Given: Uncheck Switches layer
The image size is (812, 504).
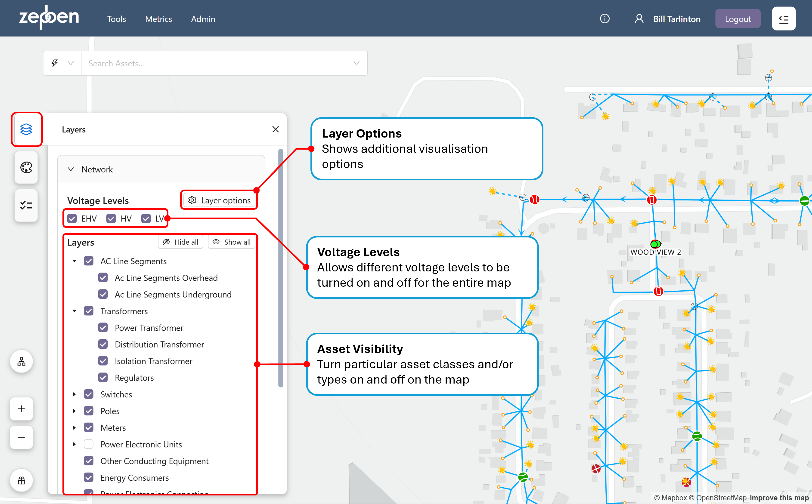Looking at the screenshot, I should click(x=89, y=394).
